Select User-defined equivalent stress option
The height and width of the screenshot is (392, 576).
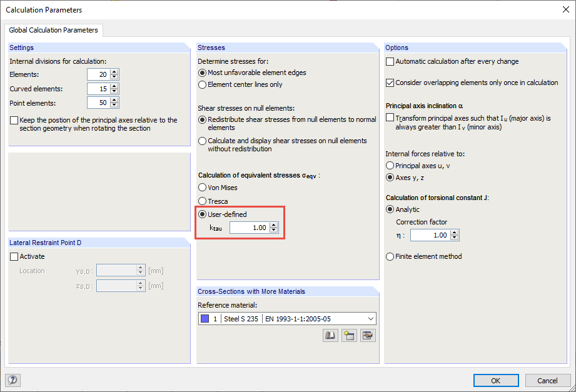[x=202, y=214]
